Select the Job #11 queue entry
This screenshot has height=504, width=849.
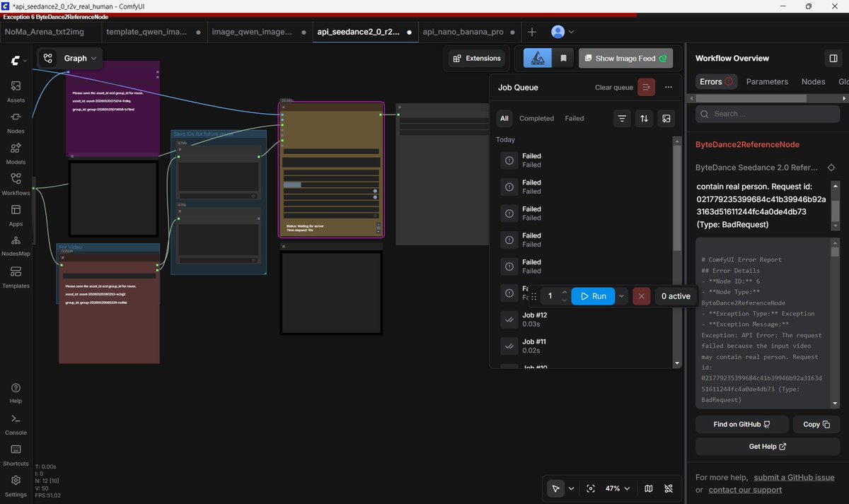point(585,346)
